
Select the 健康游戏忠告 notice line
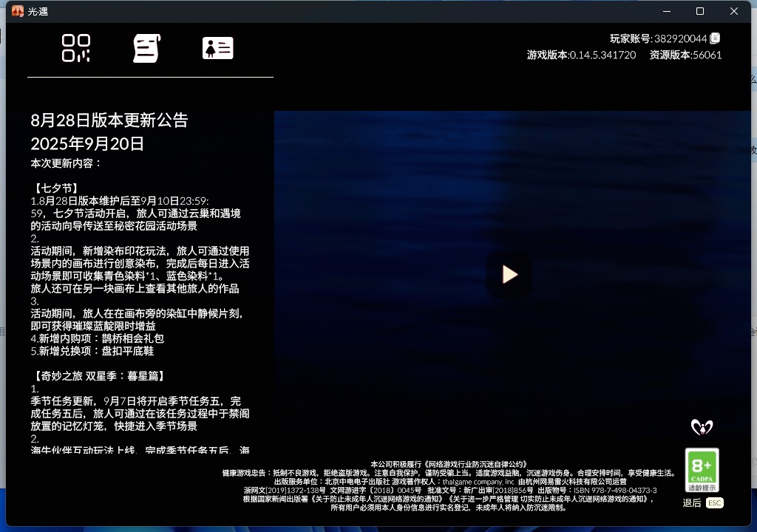coord(449,473)
